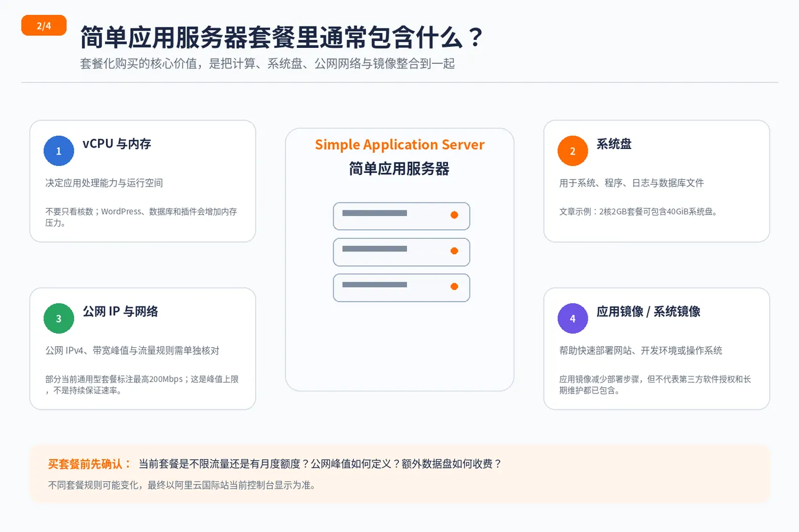Click the green number 3 circle
Viewport: 799px width, 532px height.
tap(59, 318)
